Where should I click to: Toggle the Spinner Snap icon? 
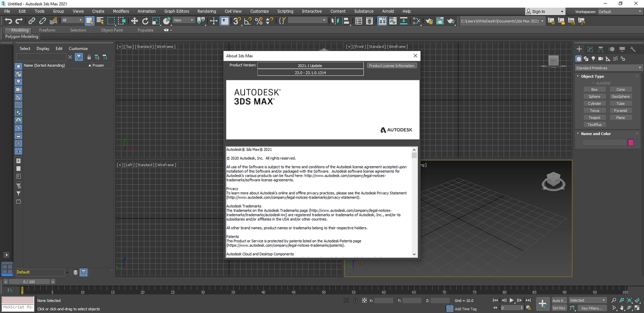click(x=269, y=21)
